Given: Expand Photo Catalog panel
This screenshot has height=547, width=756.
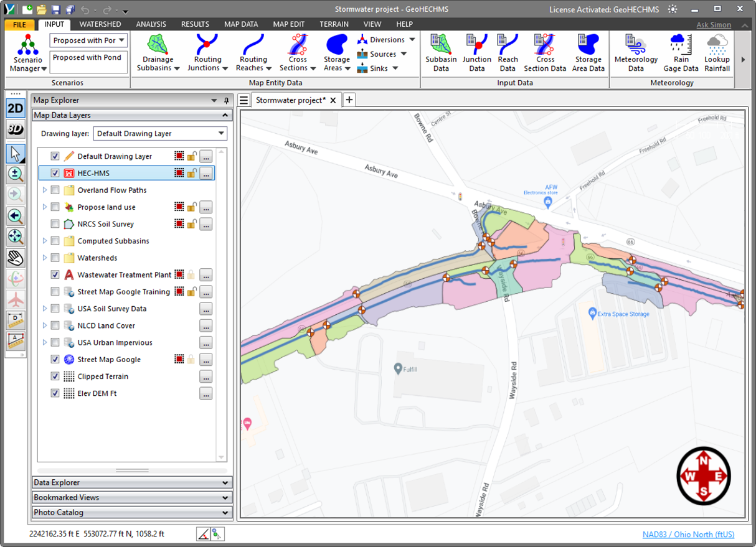Looking at the screenshot, I should coord(131,512).
